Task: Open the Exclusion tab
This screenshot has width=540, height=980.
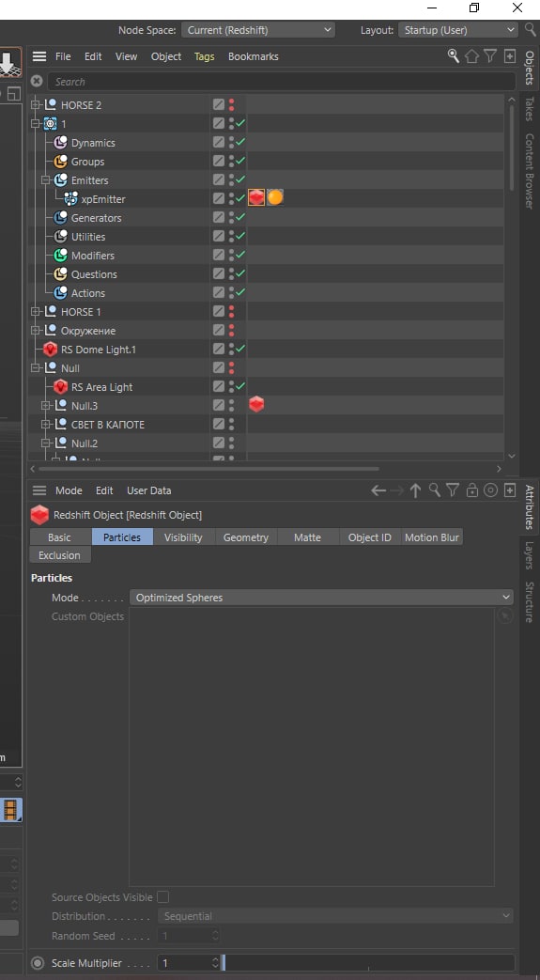Action: pos(59,555)
